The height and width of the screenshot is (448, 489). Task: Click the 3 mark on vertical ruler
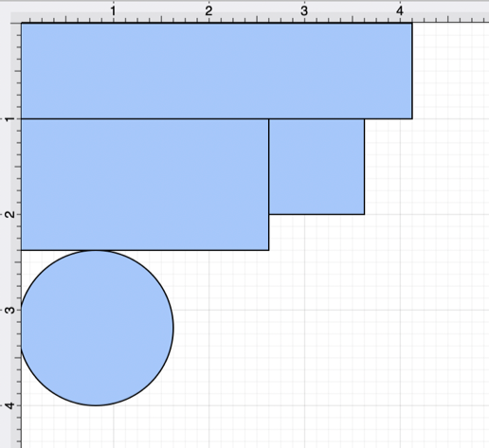[x=10, y=310]
